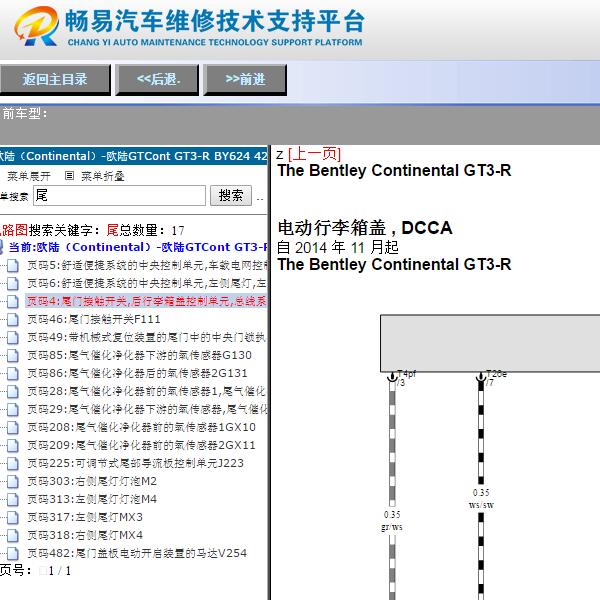The height and width of the screenshot is (600, 600).
Task: Open 页码85 氧传感器G130 entry
Action: [140, 355]
